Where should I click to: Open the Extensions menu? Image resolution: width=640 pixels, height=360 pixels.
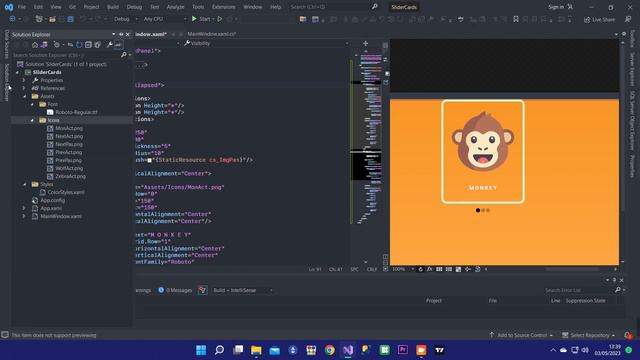tap(223, 7)
